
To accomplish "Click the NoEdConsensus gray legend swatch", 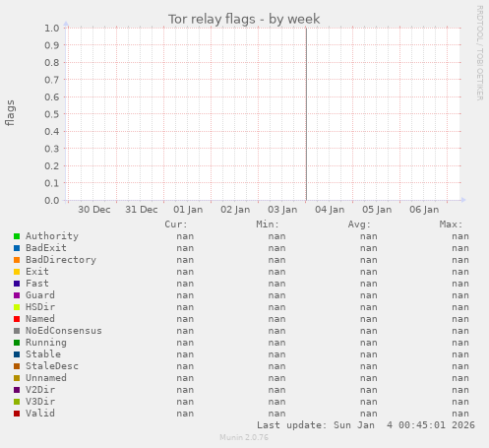I will [17, 331].
